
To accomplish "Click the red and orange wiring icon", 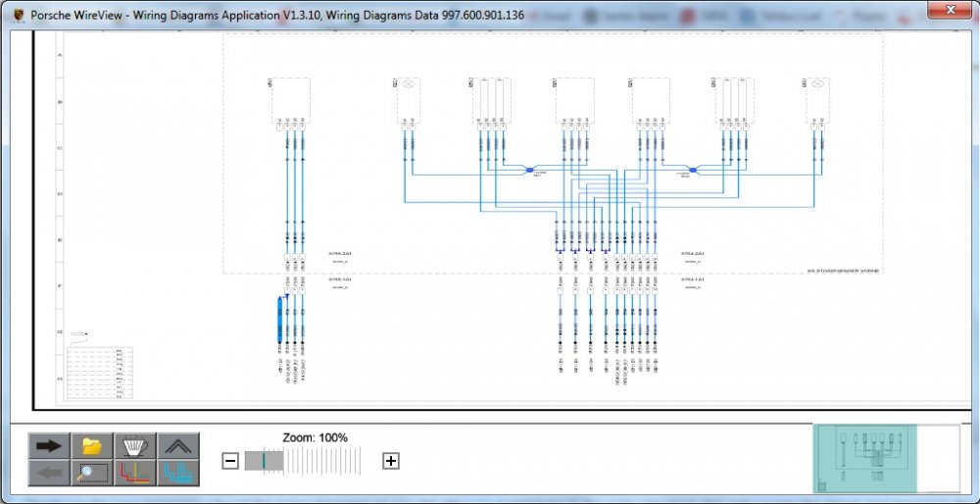I will 135,473.
